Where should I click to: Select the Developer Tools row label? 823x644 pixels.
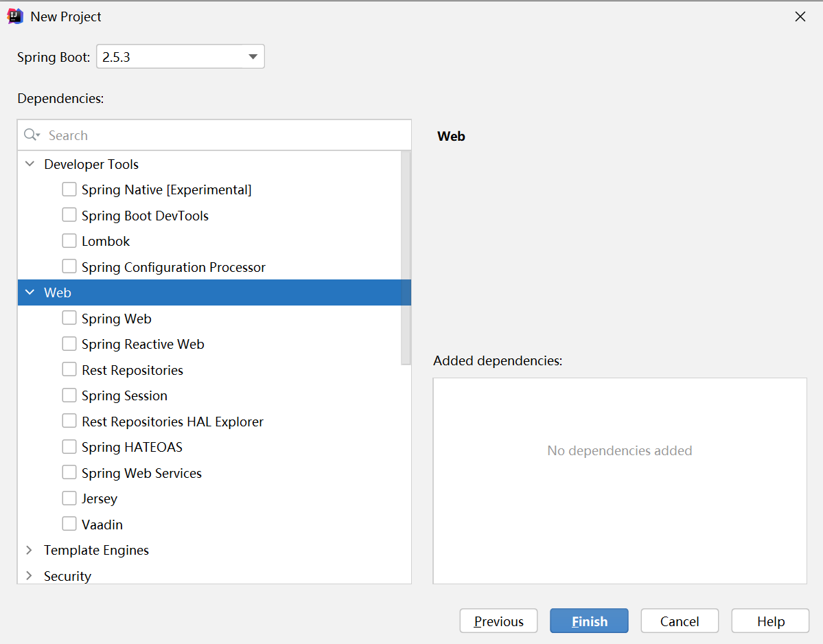(x=91, y=164)
